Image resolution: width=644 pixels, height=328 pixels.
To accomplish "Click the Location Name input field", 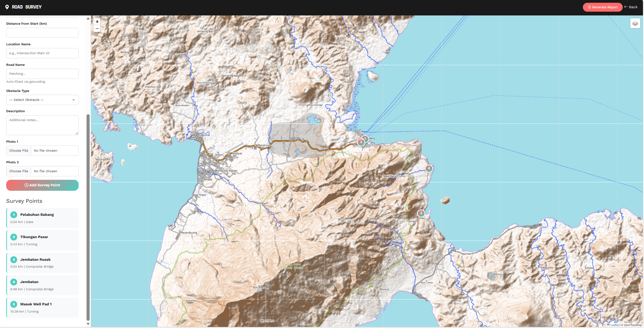I will click(42, 53).
